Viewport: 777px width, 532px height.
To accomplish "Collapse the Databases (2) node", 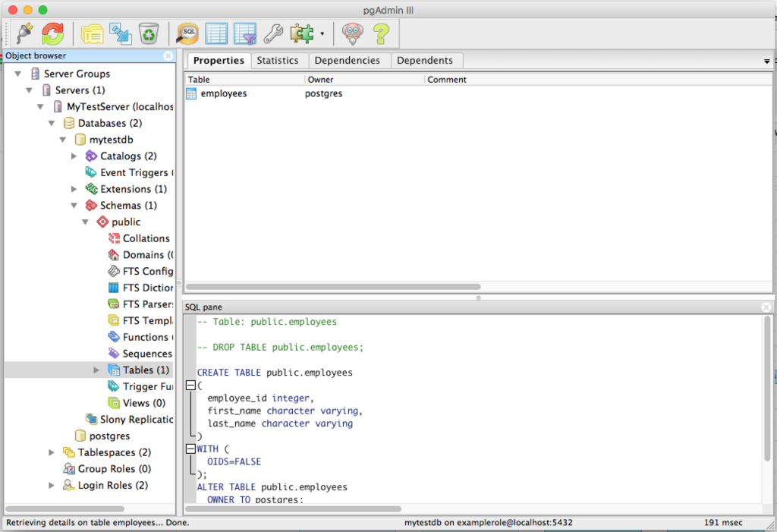I will coord(52,123).
